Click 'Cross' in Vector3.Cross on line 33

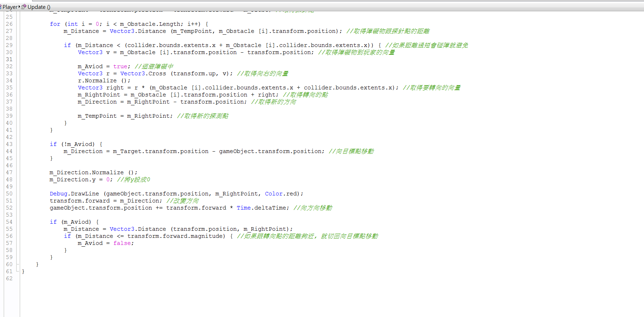coord(157,74)
